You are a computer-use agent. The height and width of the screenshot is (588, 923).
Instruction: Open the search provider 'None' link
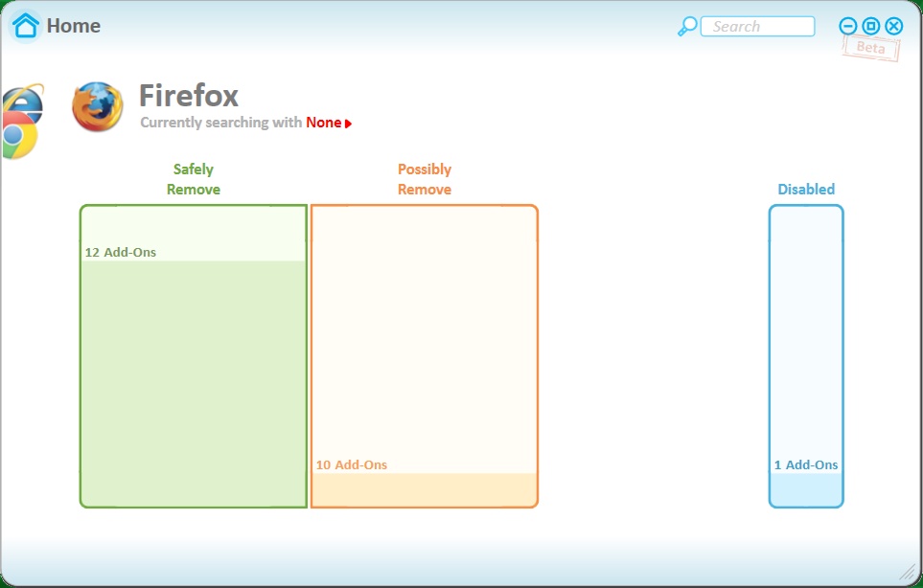click(x=324, y=123)
